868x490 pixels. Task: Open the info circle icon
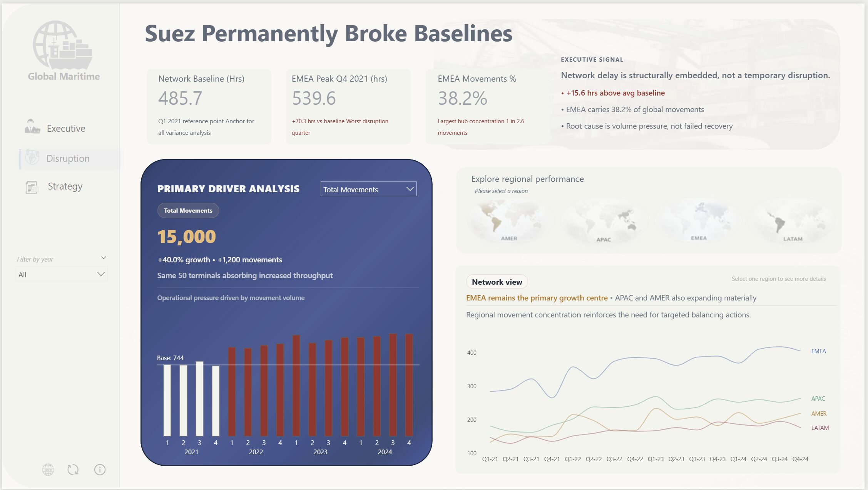(100, 469)
